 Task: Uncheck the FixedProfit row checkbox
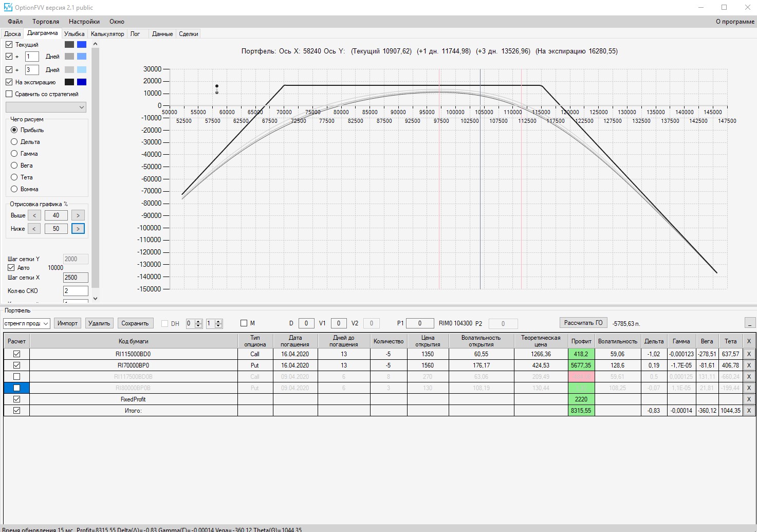(17, 399)
